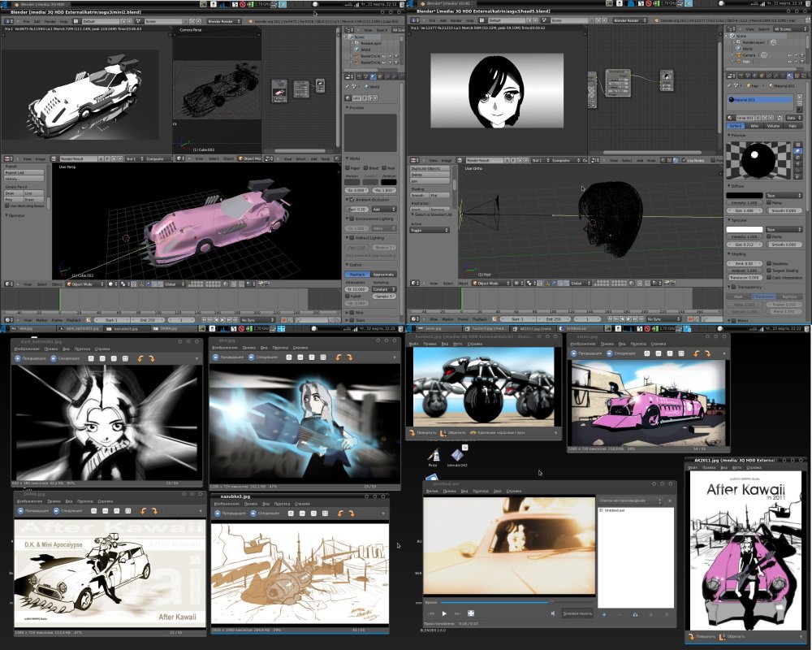The height and width of the screenshot is (650, 812).
Task: Select the Halo tab in head5.blend material
Action: [x=793, y=126]
